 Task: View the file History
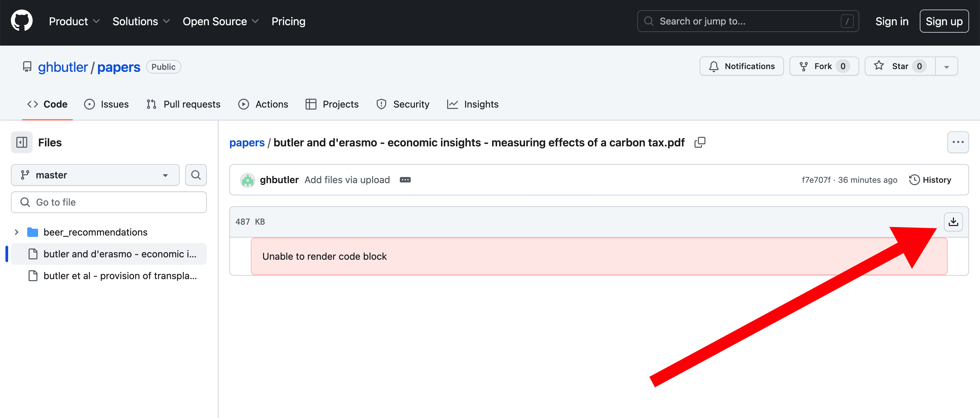pyautogui.click(x=930, y=180)
